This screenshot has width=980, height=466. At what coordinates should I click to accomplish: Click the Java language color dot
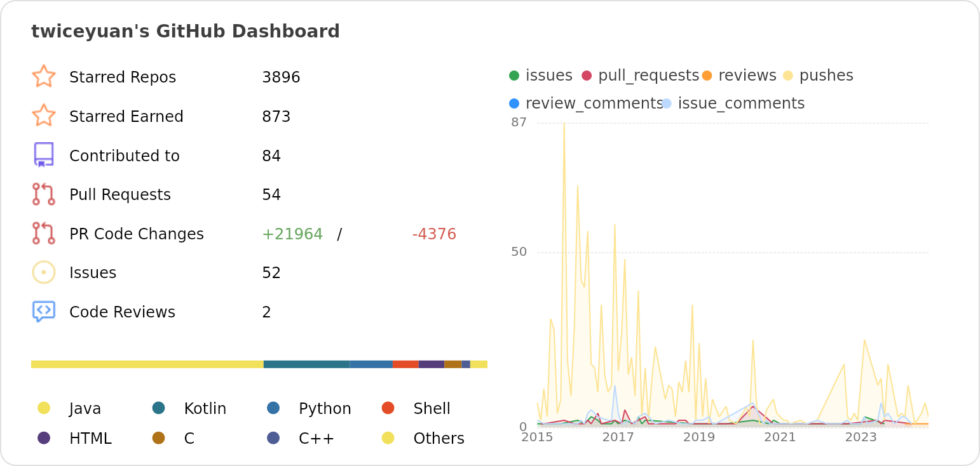44,408
